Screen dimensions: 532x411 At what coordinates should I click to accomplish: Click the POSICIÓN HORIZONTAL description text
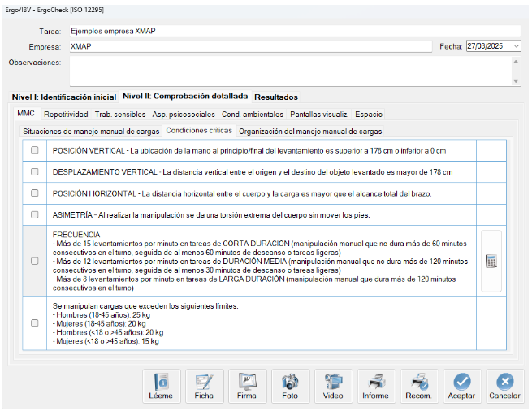(x=242, y=194)
